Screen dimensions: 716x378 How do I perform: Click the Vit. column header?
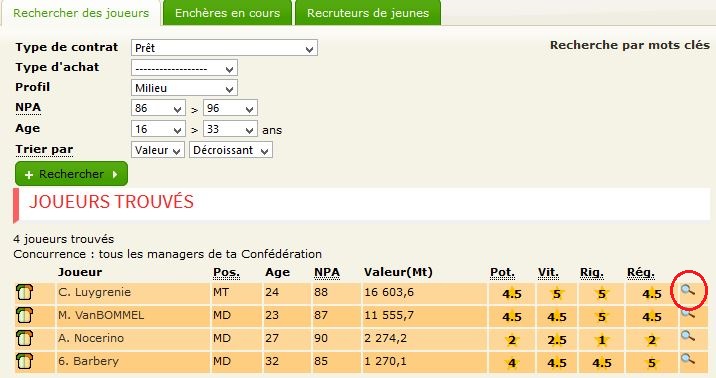click(x=548, y=273)
